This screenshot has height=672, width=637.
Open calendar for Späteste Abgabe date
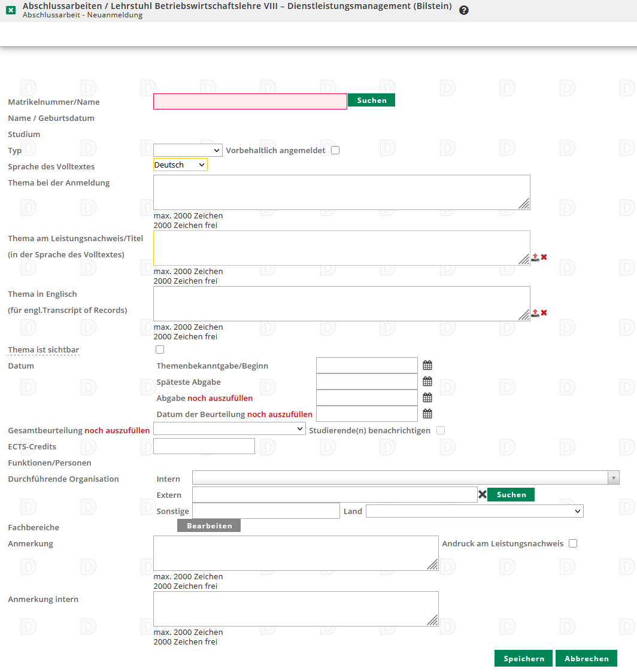[x=427, y=381]
